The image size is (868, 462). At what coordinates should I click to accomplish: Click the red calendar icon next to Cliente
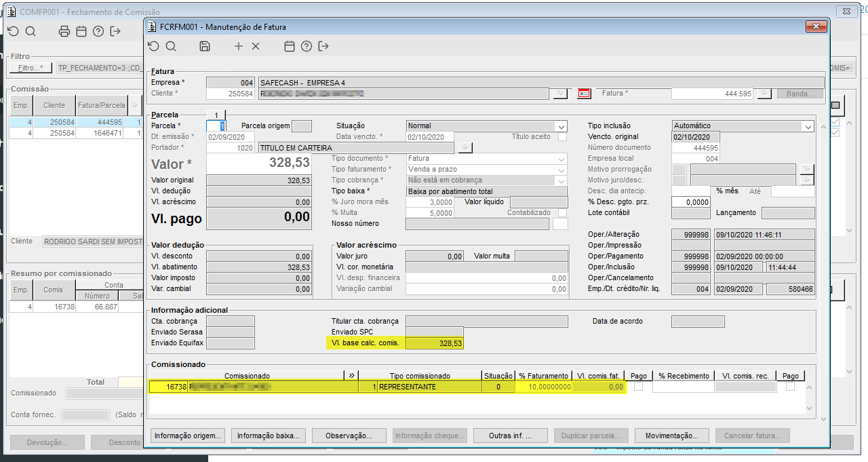pos(584,94)
